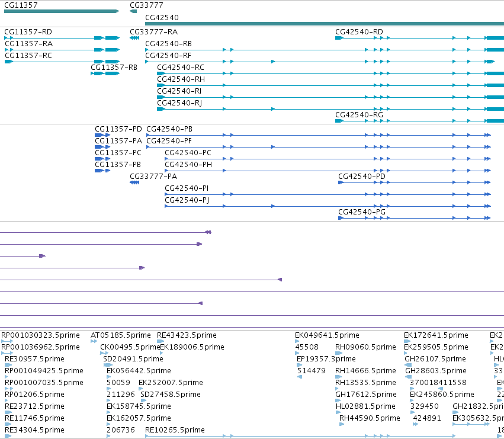Click protein label CG11357-PB
Image resolution: width=504 pixels, height=439 pixels.
click(x=118, y=165)
